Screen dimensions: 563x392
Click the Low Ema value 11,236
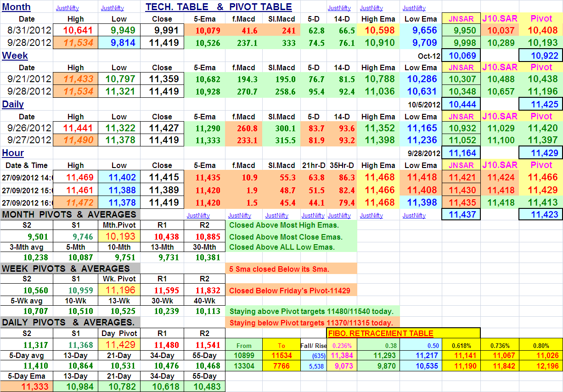point(421,140)
